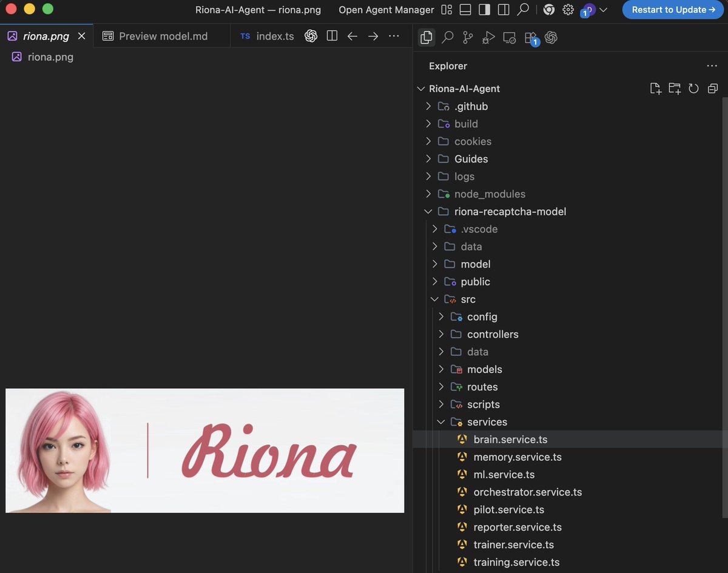The width and height of the screenshot is (728, 573).
Task: Click the Riona banner image preview
Action: [205, 451]
